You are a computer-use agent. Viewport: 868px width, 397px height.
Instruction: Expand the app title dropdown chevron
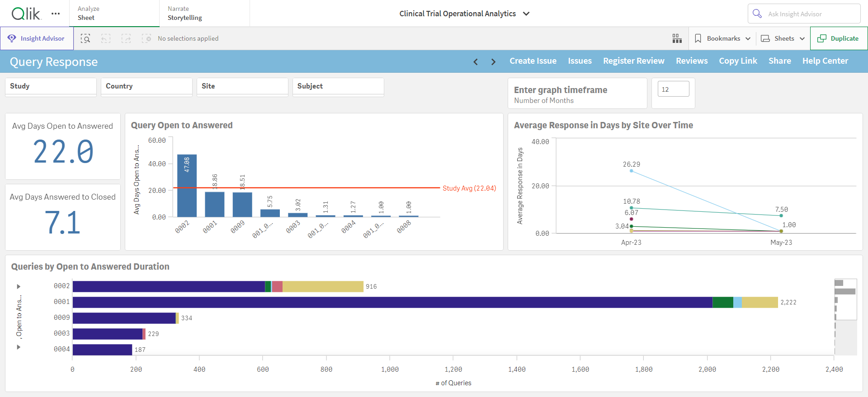pos(526,14)
